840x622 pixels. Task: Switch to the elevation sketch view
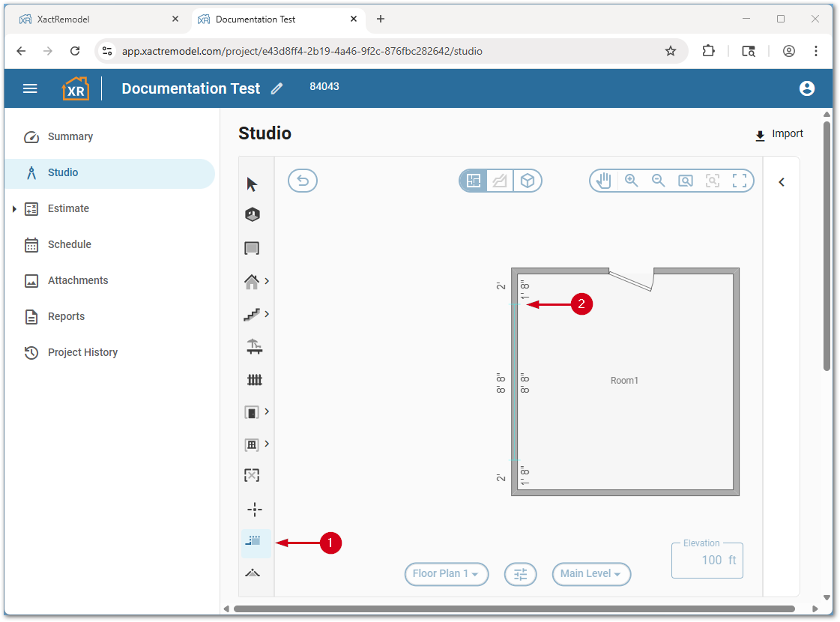tap(500, 181)
